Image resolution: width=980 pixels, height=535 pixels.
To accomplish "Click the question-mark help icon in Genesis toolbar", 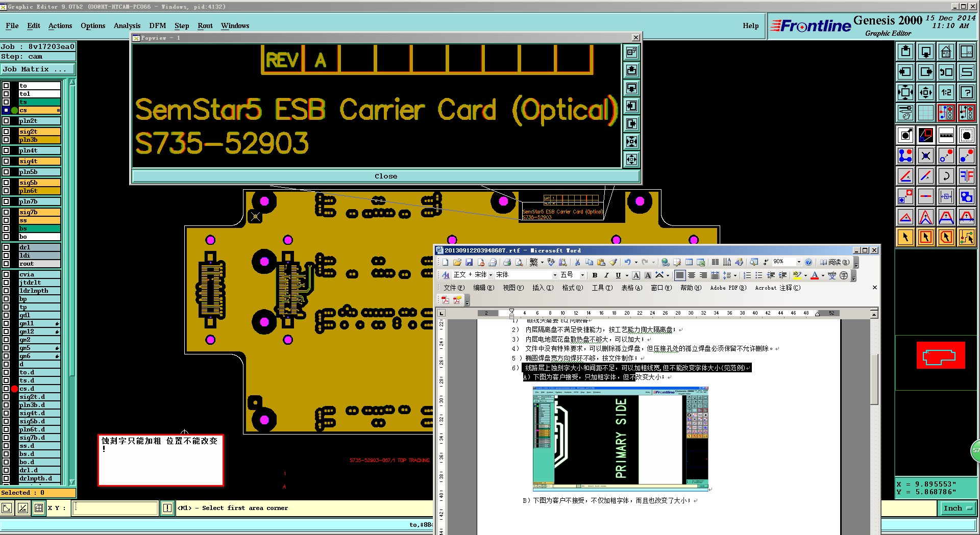I will pos(966,92).
